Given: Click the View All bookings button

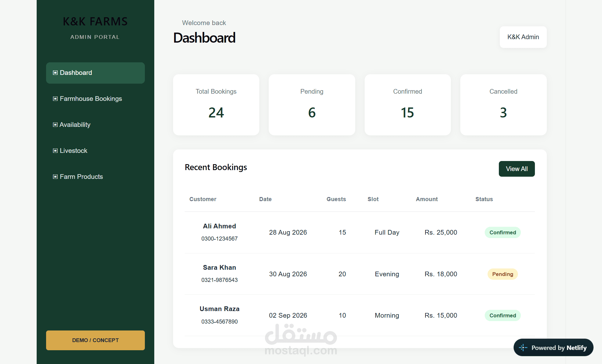Looking at the screenshot, I should point(517,169).
